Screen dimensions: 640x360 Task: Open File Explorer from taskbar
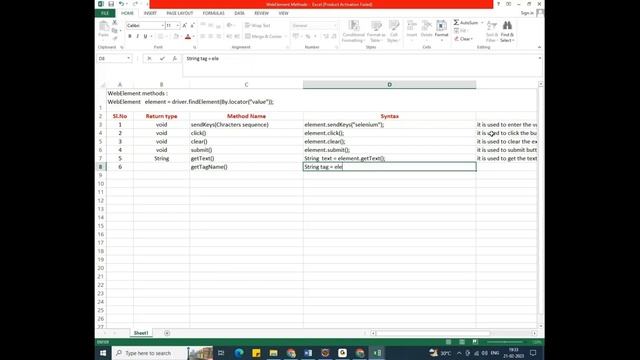273,353
